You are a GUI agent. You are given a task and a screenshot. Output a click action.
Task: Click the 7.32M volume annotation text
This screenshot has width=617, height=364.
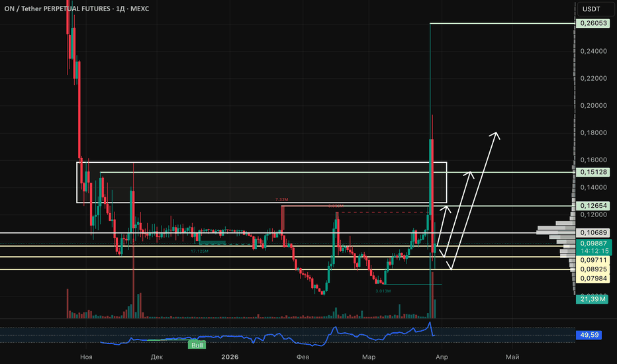click(282, 200)
